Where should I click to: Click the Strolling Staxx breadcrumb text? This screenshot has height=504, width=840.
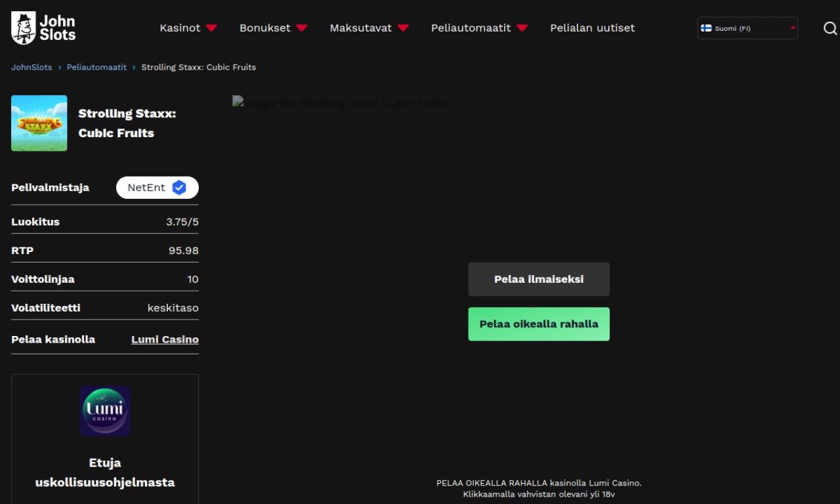tap(199, 67)
